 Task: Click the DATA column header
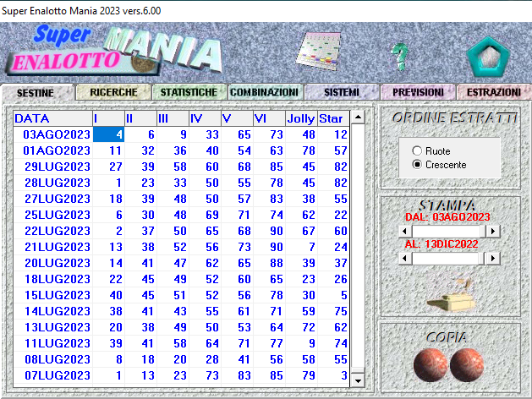53,118
